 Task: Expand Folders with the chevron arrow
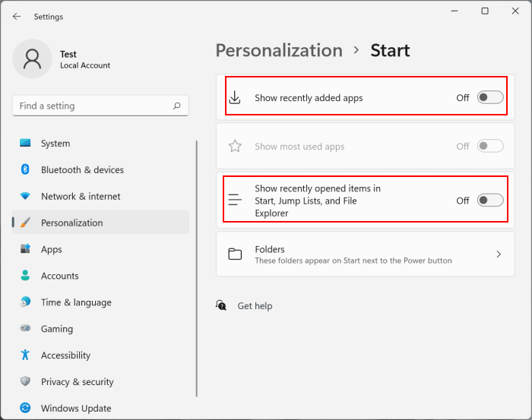click(x=499, y=254)
